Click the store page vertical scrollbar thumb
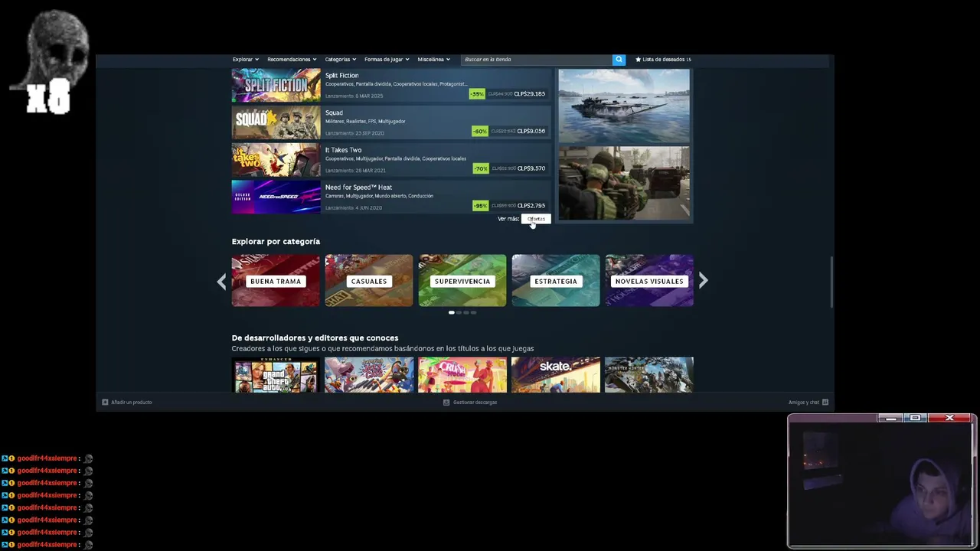This screenshot has height=551, width=980. (831, 282)
